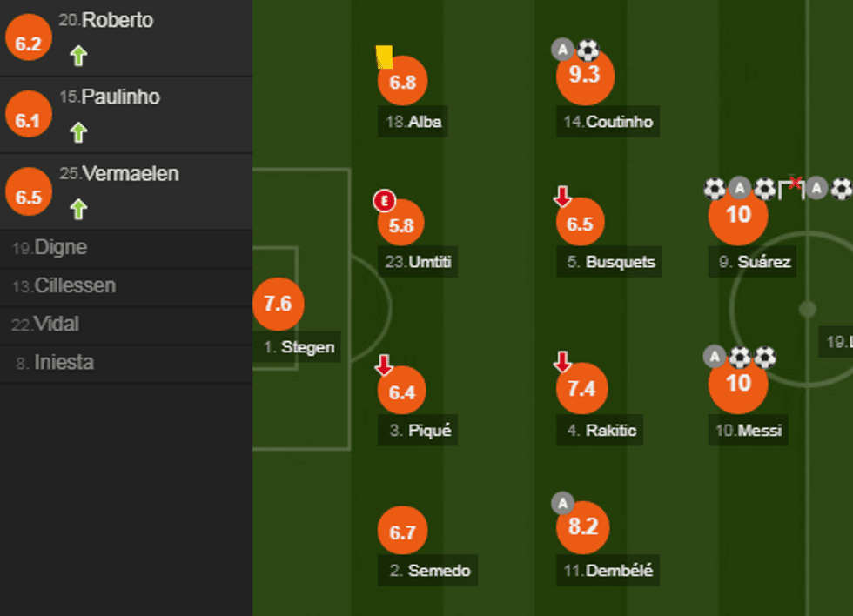This screenshot has height=616, width=853.
Task: Select Vidal in the bench list
Action: pos(57,325)
